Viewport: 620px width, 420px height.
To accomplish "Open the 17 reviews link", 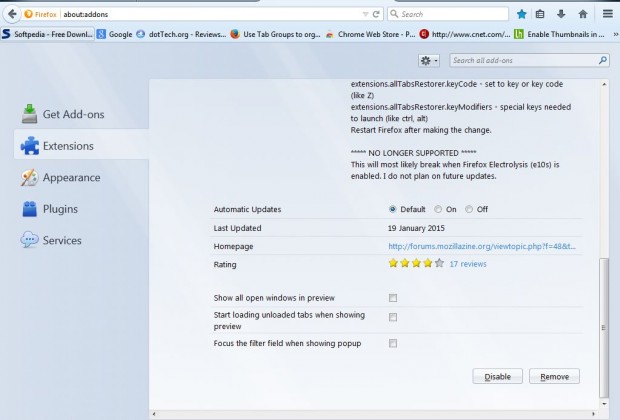I will [468, 264].
